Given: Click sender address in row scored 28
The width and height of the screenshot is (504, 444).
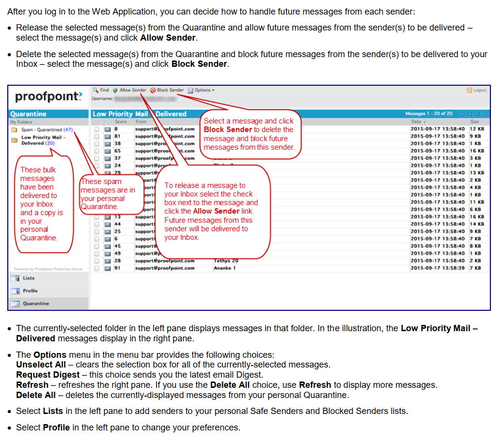Looking at the screenshot, I should (165, 260).
